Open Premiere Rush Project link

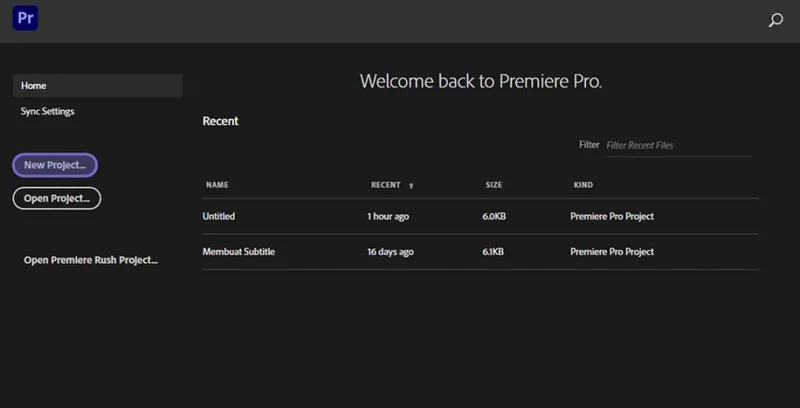pyautogui.click(x=91, y=260)
